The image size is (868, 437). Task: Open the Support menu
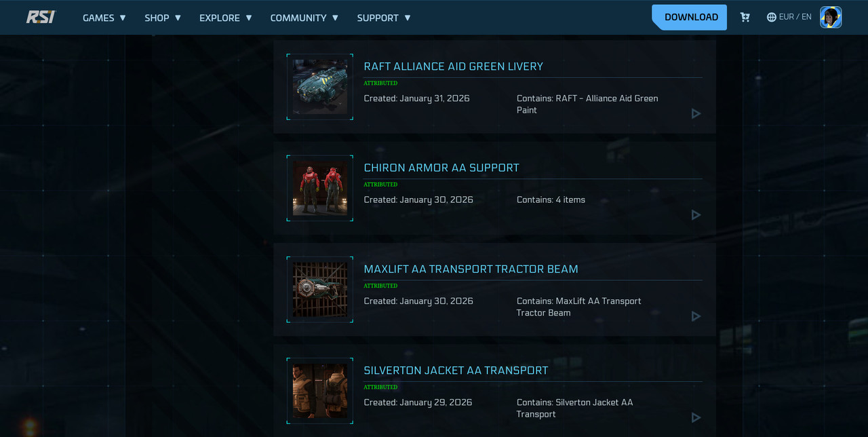384,18
